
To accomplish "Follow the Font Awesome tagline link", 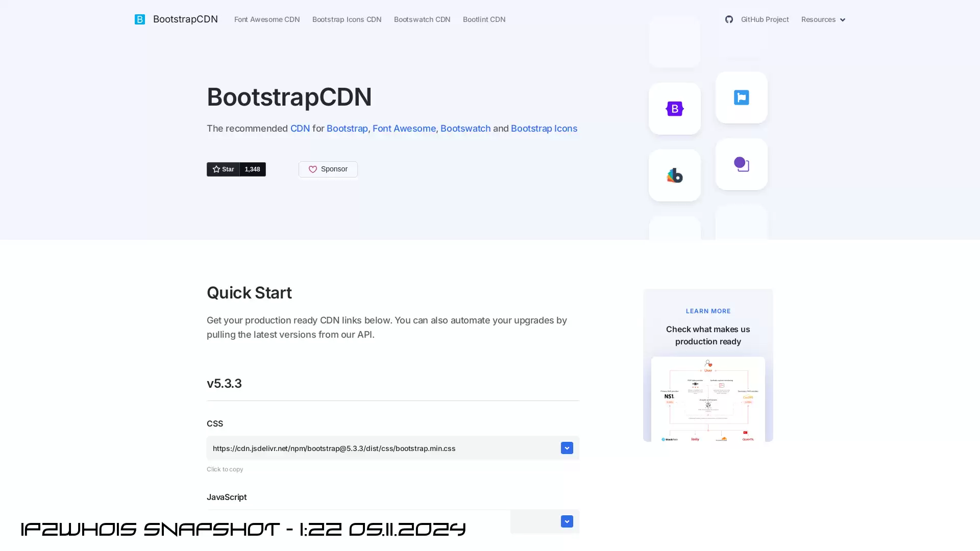I will pyautogui.click(x=404, y=129).
